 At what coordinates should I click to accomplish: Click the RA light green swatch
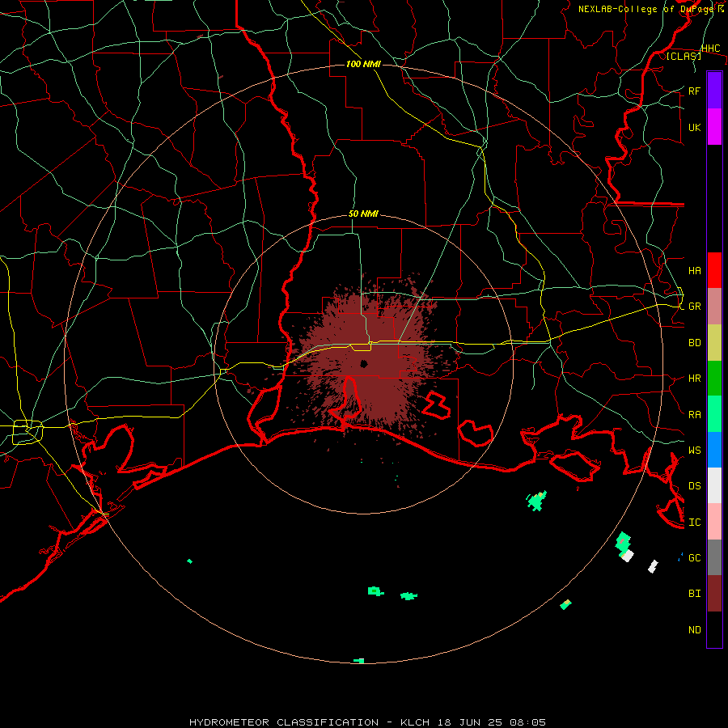point(714,414)
